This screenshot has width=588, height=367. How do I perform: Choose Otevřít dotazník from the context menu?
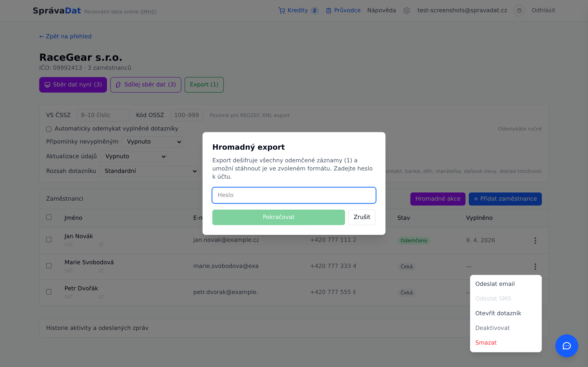(498, 313)
